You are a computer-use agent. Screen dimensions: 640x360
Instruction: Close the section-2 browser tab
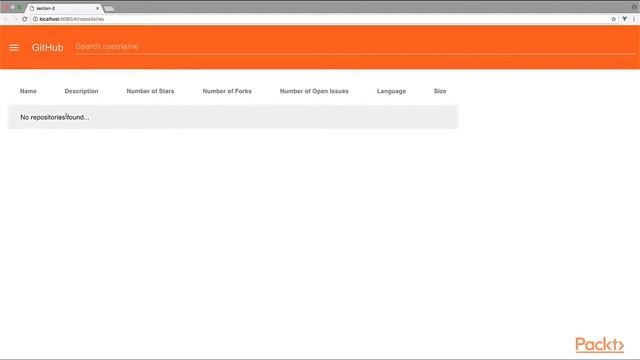click(98, 8)
